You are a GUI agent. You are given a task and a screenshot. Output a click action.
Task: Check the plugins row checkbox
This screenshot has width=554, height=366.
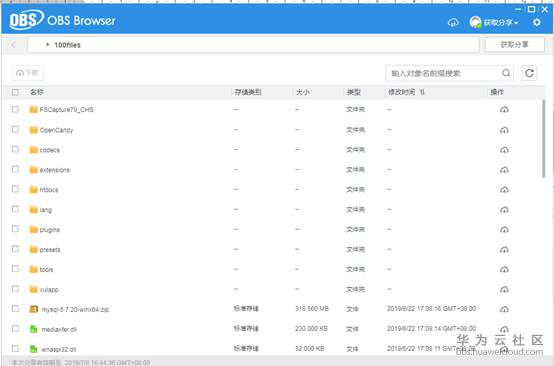coord(15,229)
